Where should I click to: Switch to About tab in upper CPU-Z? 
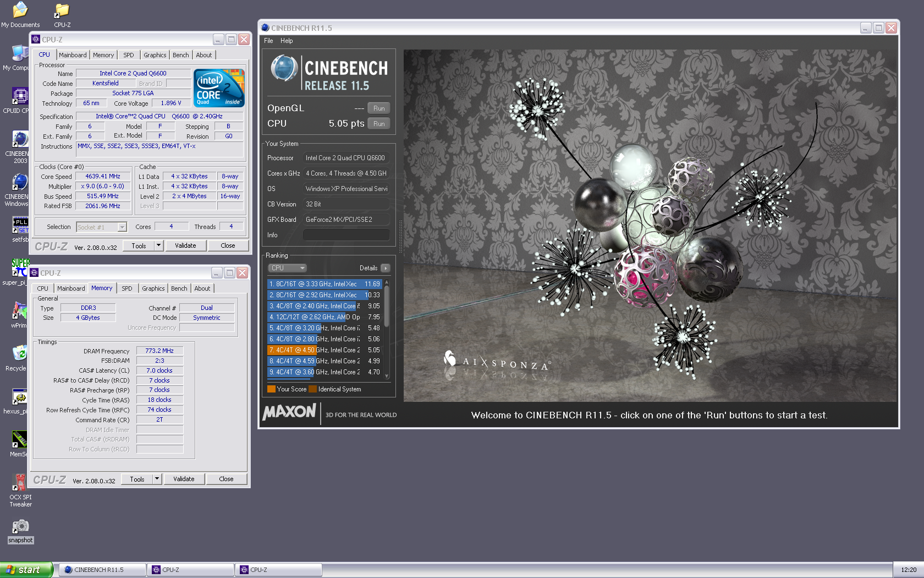point(204,55)
